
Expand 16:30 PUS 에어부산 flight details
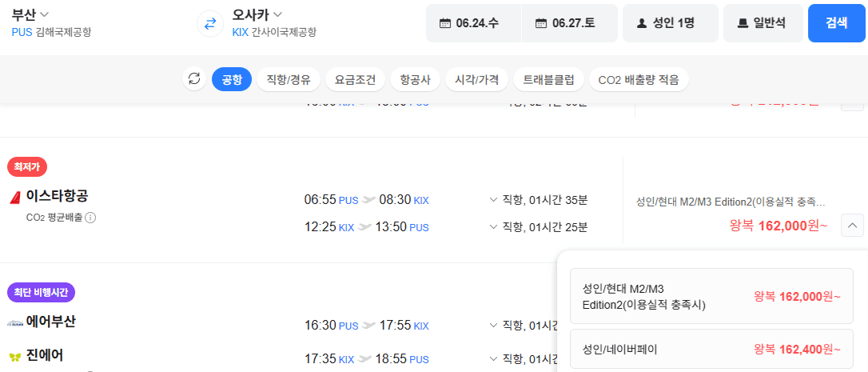494,326
